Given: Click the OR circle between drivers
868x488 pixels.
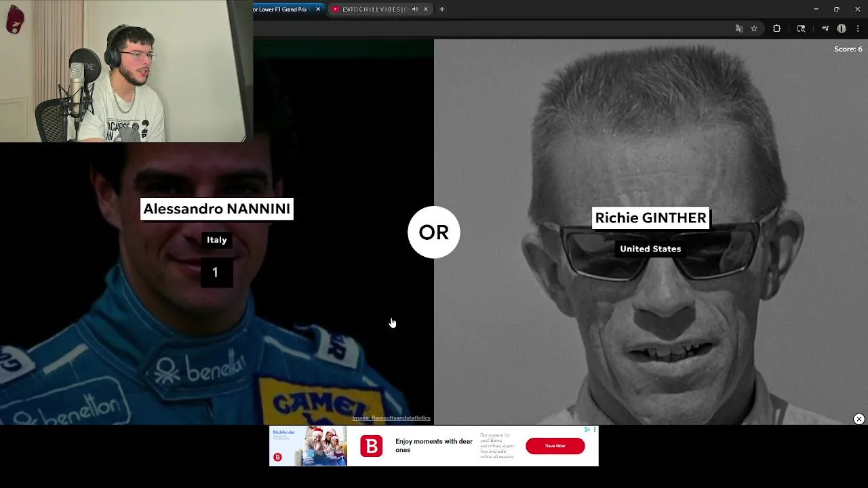Looking at the screenshot, I should pos(434,232).
